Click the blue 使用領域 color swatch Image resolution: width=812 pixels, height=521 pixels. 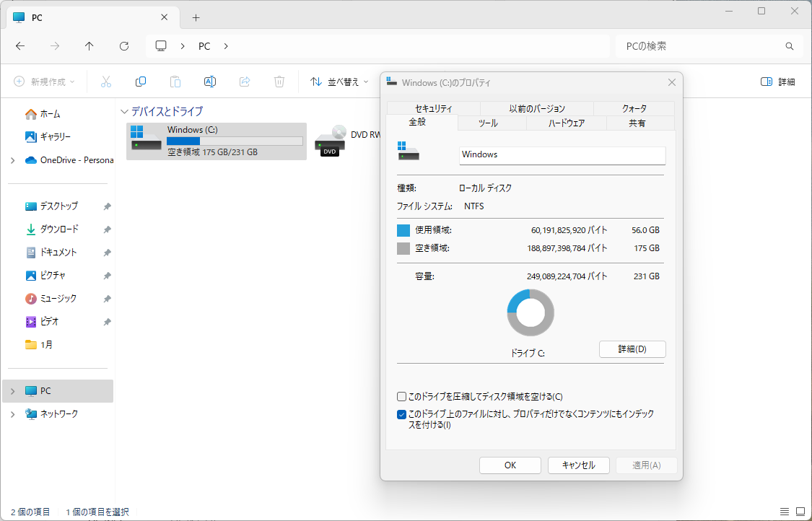[x=403, y=230]
